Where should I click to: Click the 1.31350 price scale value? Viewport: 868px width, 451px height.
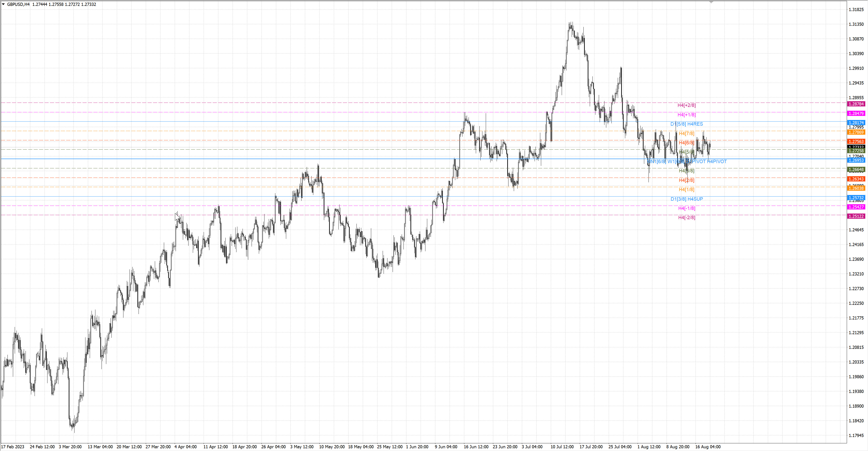[x=856, y=24]
